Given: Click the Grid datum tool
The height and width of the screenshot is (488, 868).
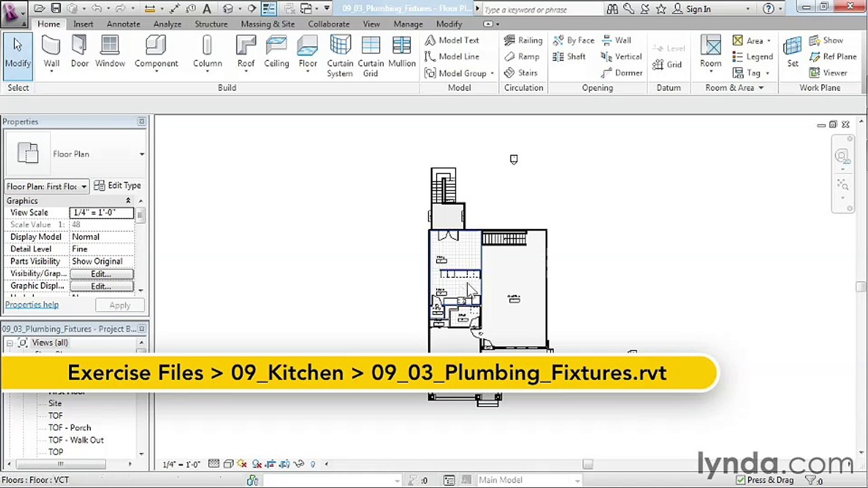Looking at the screenshot, I should 667,65.
